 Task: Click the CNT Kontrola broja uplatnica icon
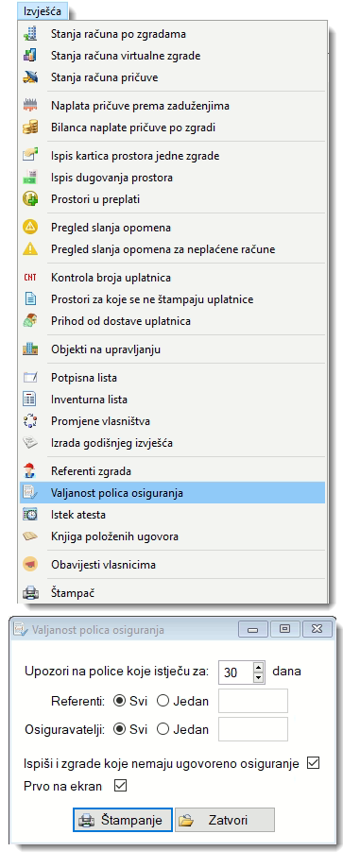(30, 278)
